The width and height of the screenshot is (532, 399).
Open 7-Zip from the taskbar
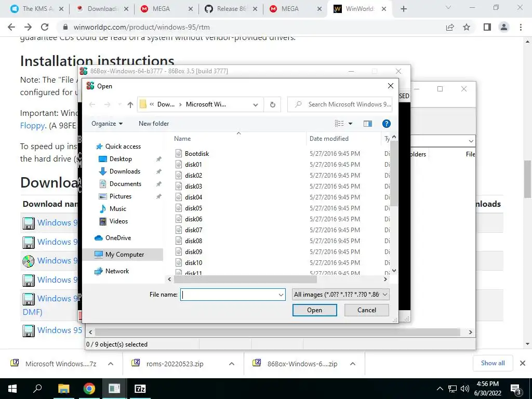(140, 389)
